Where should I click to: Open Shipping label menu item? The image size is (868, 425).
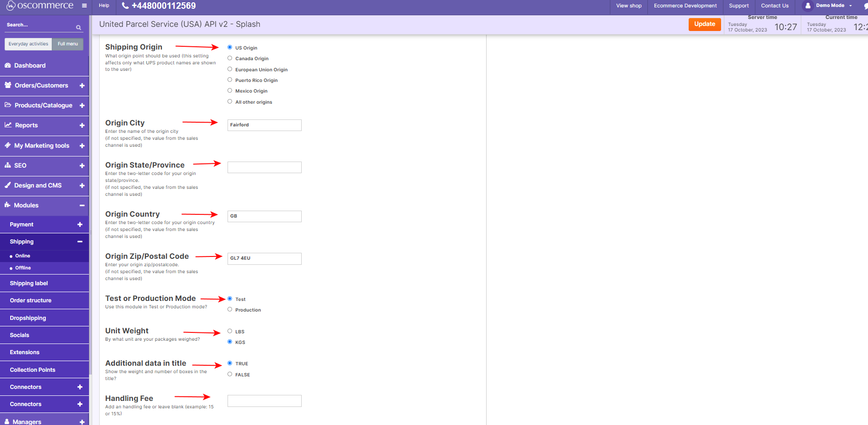[29, 283]
